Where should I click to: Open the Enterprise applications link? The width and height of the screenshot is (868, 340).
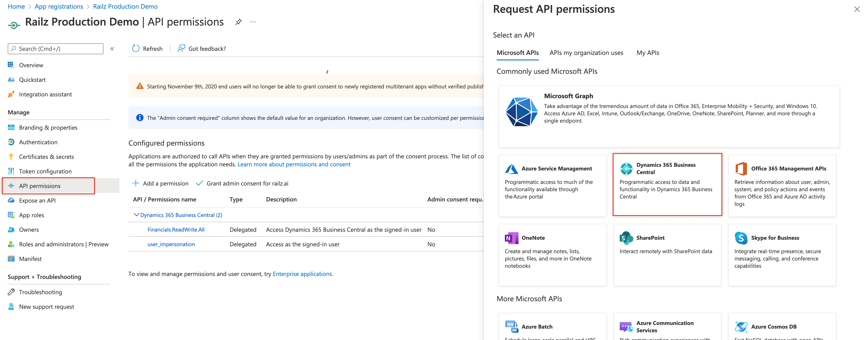[302, 274]
